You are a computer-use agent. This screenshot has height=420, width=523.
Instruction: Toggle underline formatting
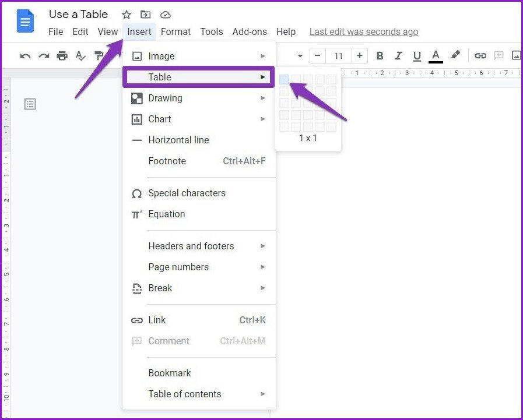(417, 56)
